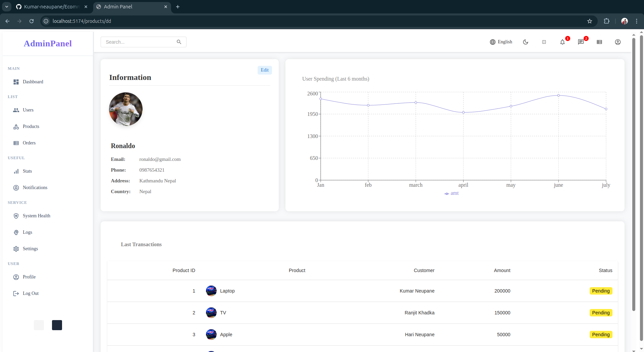Click the AdminPanel logo link
This screenshot has width=644, height=352.
48,43
